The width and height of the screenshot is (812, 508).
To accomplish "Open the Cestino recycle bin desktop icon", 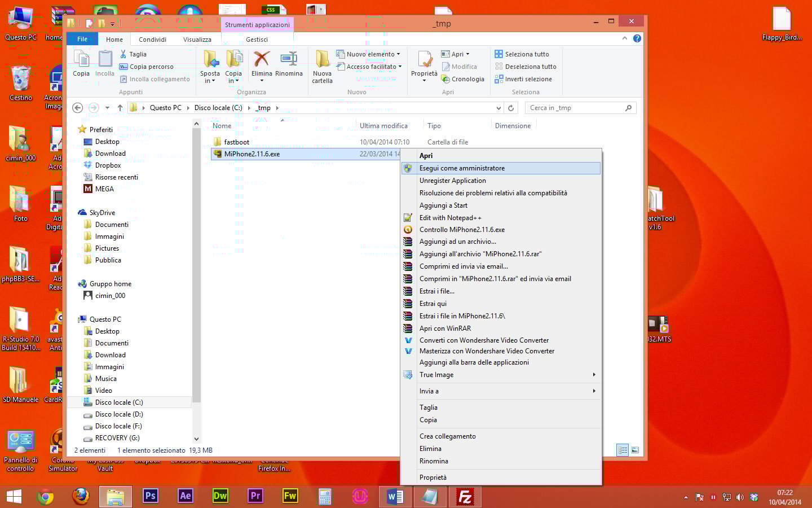I will (21, 83).
